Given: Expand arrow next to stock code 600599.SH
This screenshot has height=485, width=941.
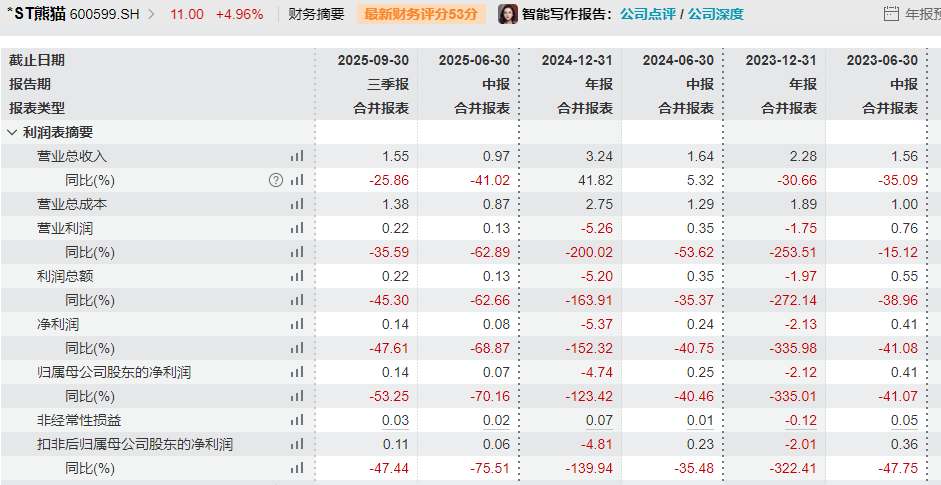Looking at the screenshot, I should tap(152, 14).
